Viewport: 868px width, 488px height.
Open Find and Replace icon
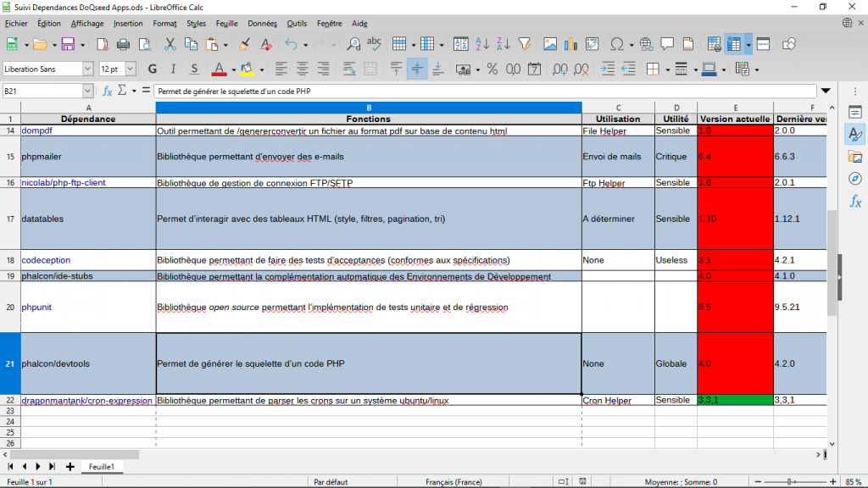point(353,44)
